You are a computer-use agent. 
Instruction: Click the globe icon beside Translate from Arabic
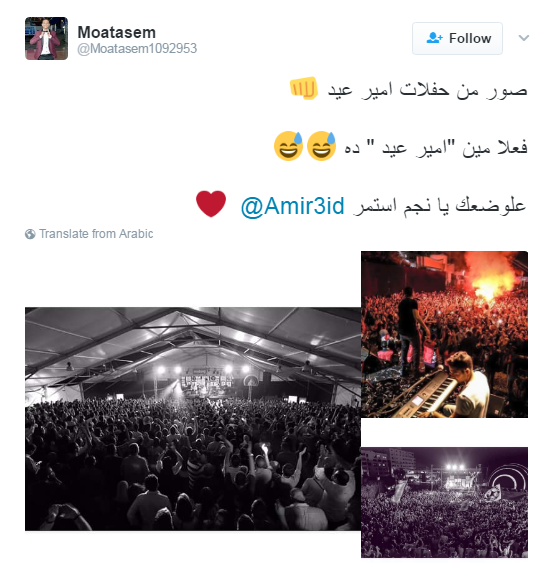[30, 234]
